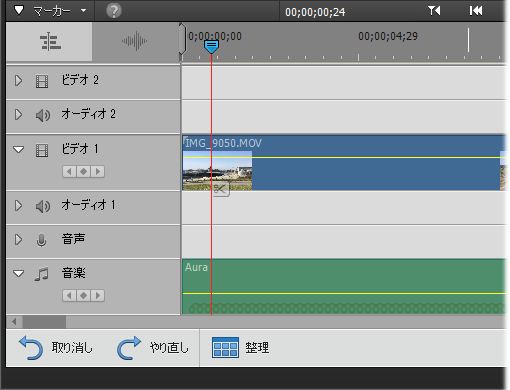Go to next keyframe on 音楽 track
The height and width of the screenshot is (390, 510).
click(98, 296)
